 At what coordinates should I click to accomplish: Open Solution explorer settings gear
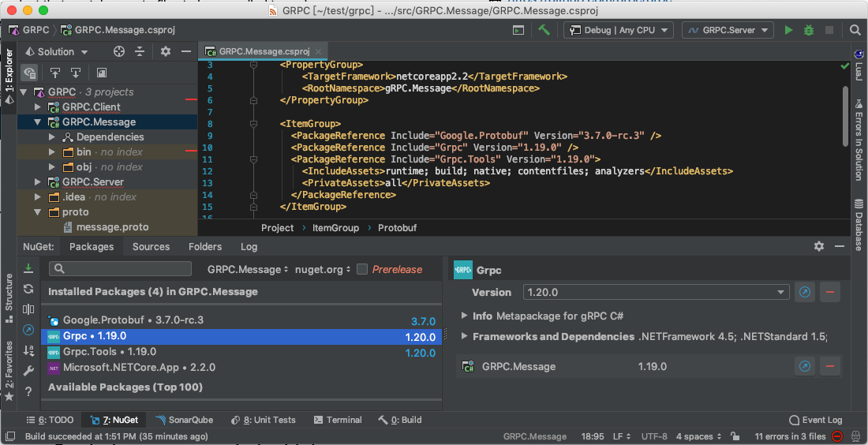(x=166, y=51)
